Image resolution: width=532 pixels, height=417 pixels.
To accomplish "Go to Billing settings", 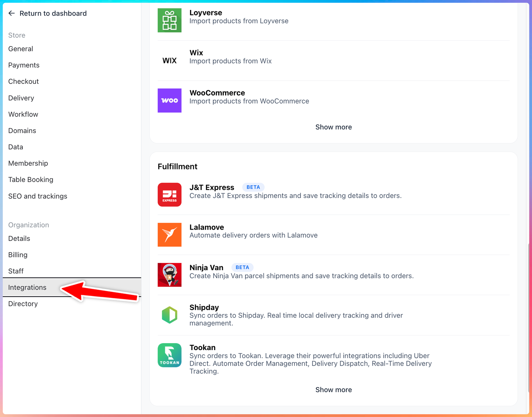I will point(18,255).
